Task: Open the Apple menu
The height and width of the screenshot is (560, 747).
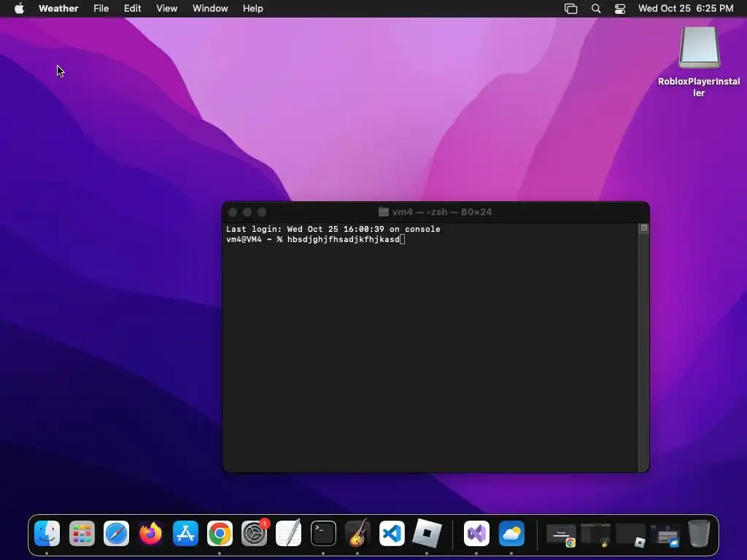Action: point(19,8)
